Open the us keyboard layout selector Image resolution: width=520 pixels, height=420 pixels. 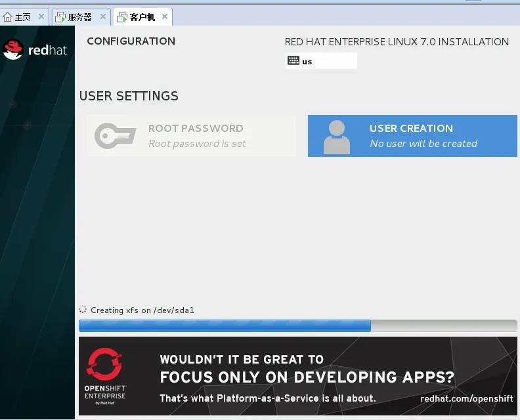coord(320,60)
